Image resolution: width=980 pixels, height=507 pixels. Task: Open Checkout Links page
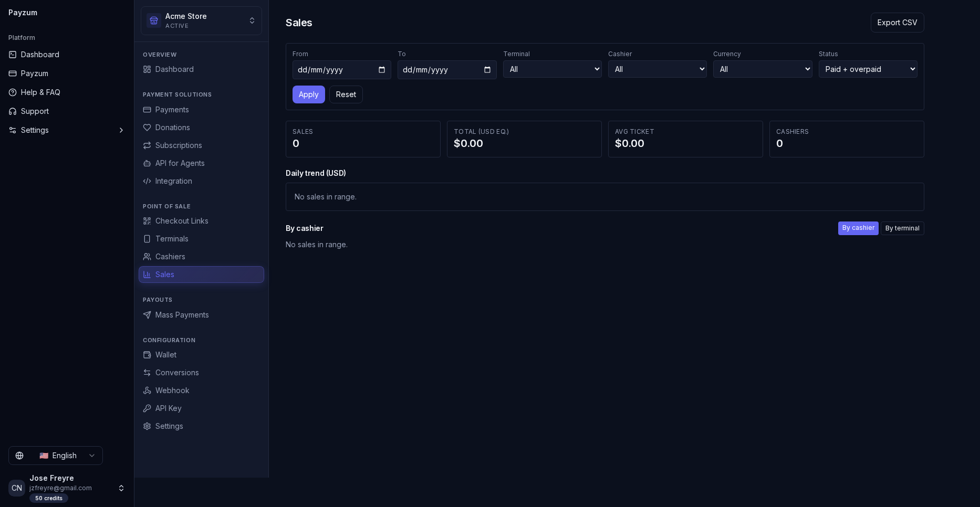coord(201,221)
